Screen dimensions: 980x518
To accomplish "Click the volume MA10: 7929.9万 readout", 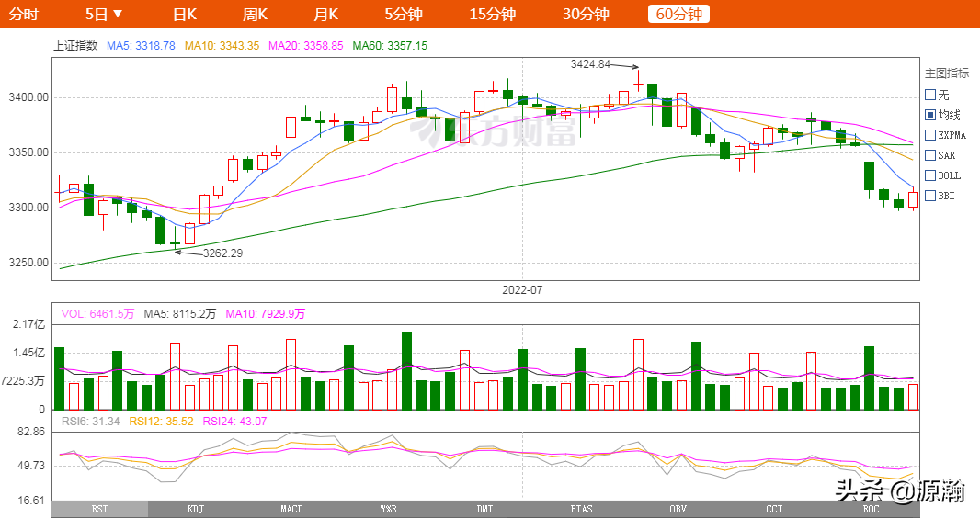I will (x=266, y=314).
